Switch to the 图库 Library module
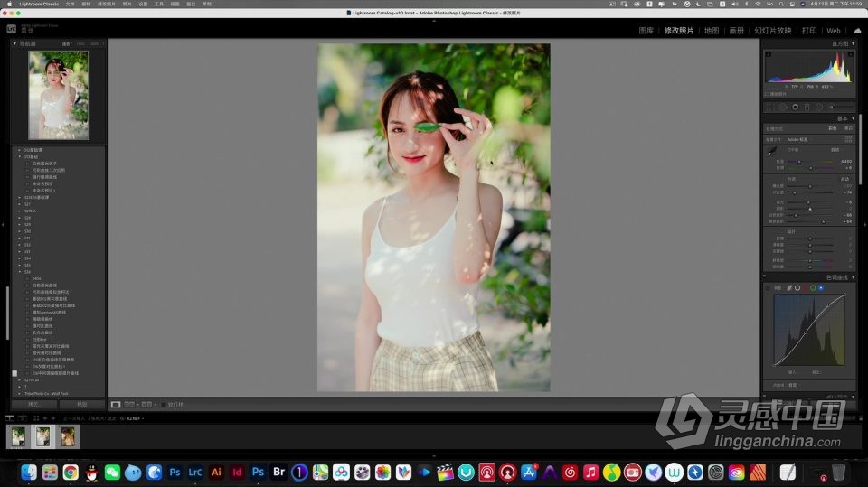This screenshot has width=868, height=487. click(646, 31)
